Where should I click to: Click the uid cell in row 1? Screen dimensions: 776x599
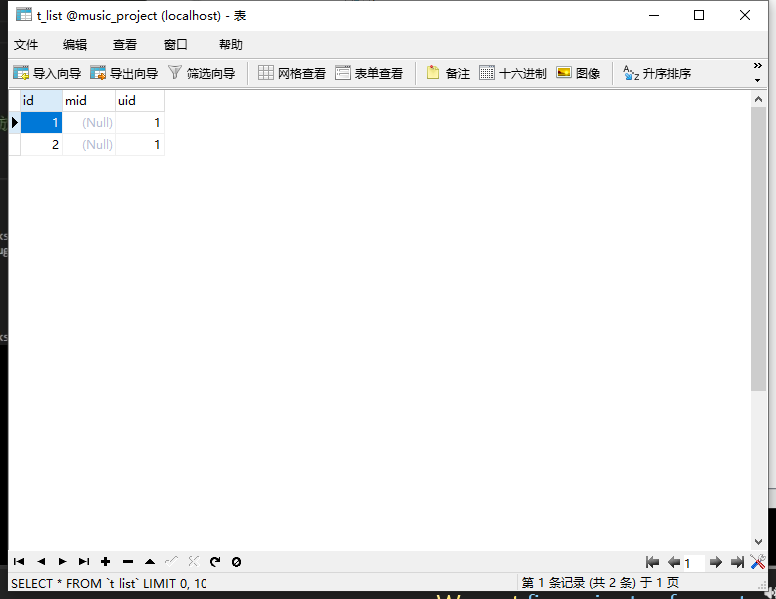pos(140,122)
